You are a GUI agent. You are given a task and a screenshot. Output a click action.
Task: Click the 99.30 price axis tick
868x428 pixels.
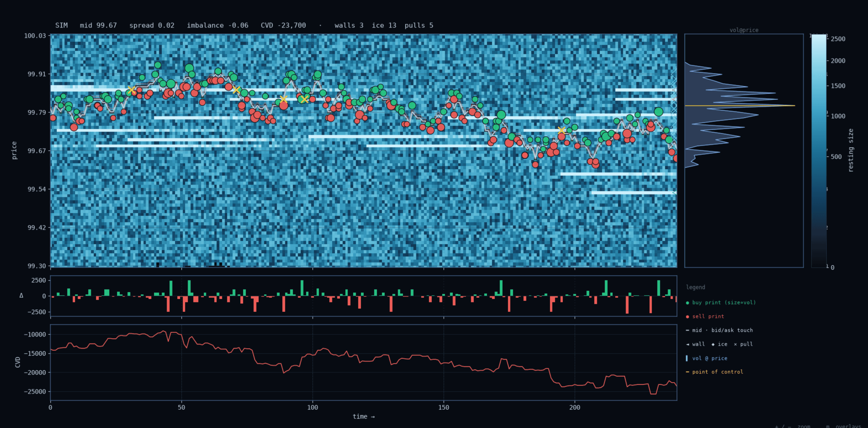[37, 266]
